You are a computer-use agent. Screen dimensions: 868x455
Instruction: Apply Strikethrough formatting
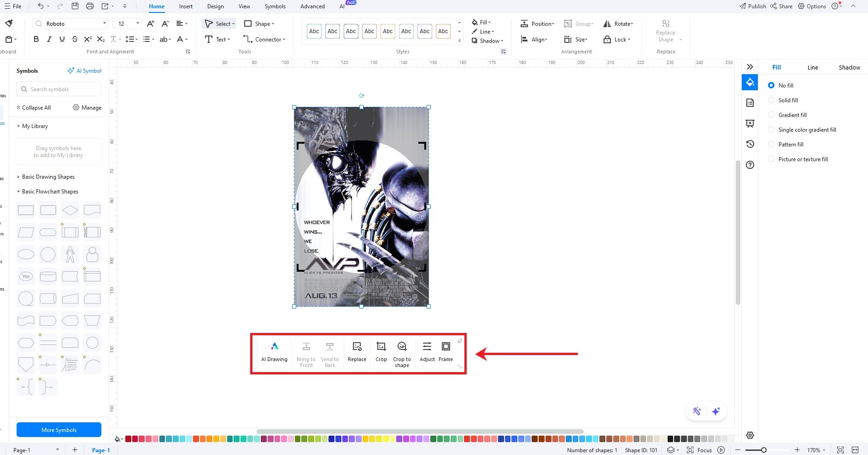pyautogui.click(x=75, y=39)
